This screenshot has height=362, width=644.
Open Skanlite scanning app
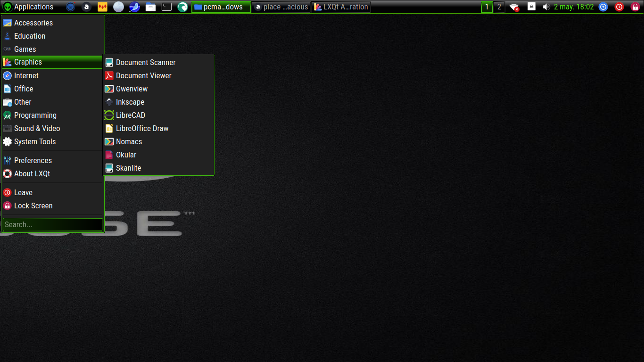pos(158,168)
